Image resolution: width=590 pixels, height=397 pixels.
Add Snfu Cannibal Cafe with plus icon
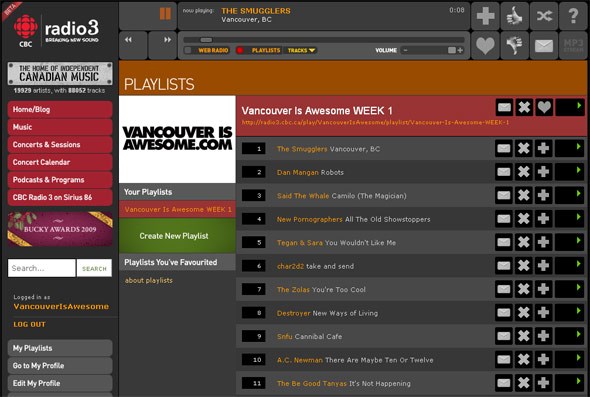(543, 336)
